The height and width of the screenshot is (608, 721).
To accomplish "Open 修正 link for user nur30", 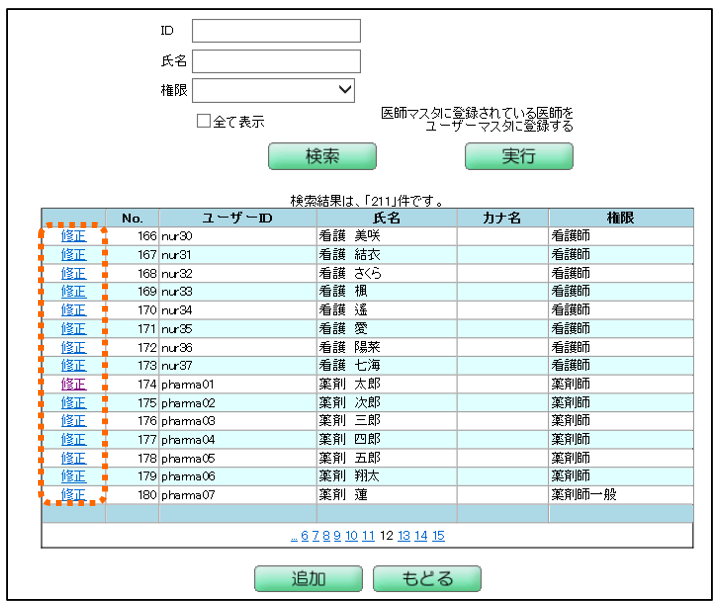I will pyautogui.click(x=73, y=236).
